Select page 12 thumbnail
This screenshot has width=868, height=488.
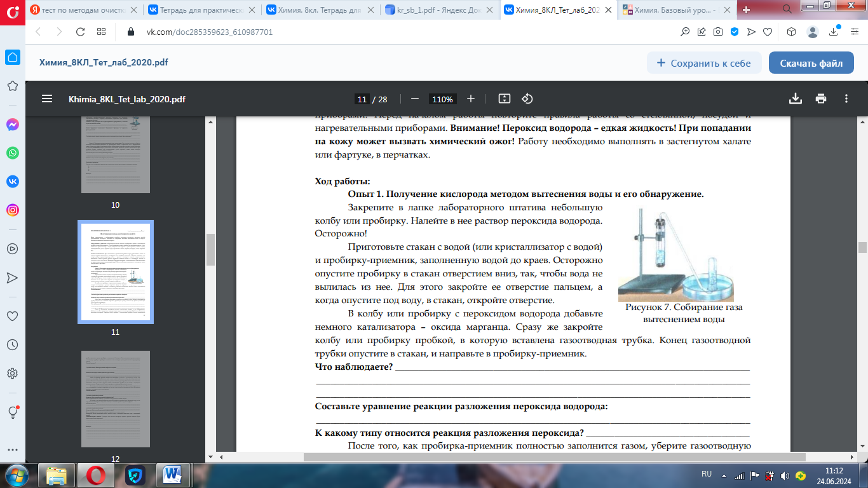[115, 399]
